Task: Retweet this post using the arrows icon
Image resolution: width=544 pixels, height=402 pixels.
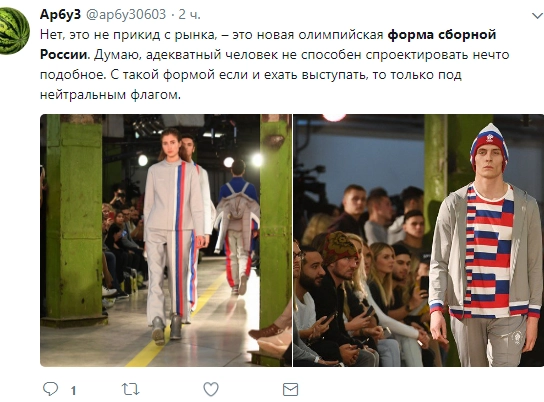Action: click(x=131, y=389)
